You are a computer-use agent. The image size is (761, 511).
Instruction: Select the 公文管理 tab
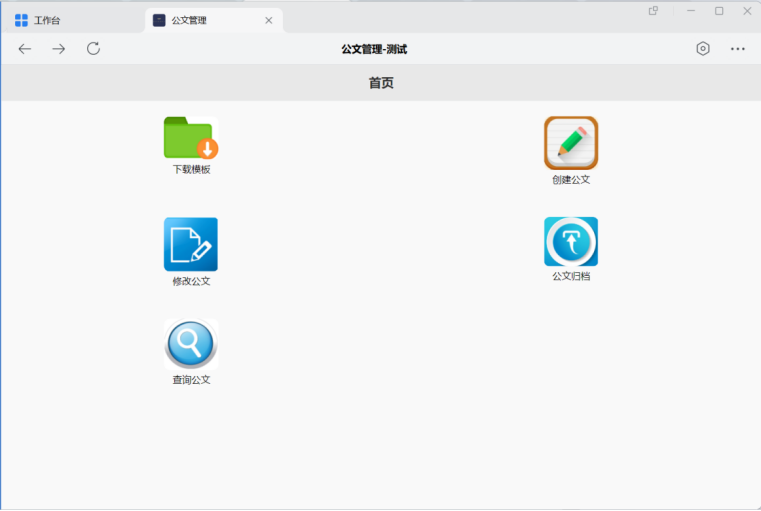(214, 20)
